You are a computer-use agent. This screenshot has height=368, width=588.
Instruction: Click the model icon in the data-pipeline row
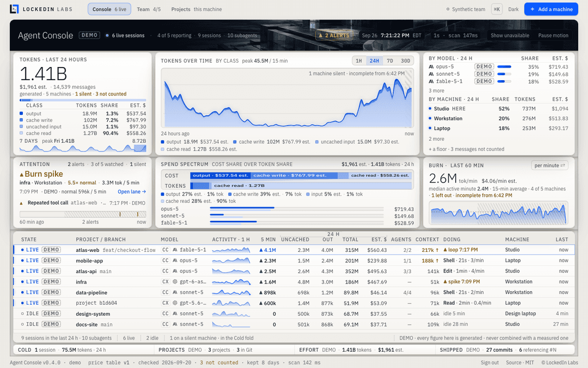point(175,292)
